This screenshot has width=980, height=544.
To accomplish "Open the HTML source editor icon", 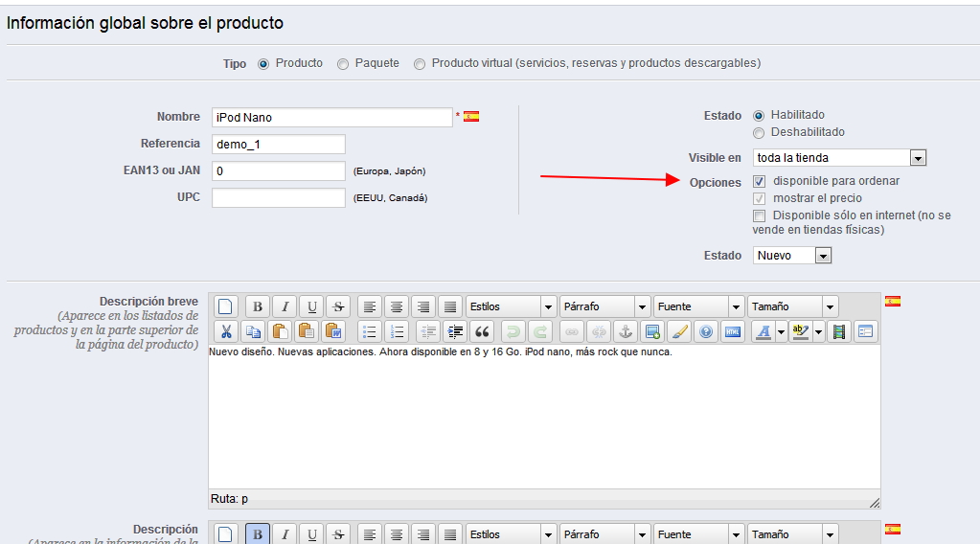I will coord(733,331).
